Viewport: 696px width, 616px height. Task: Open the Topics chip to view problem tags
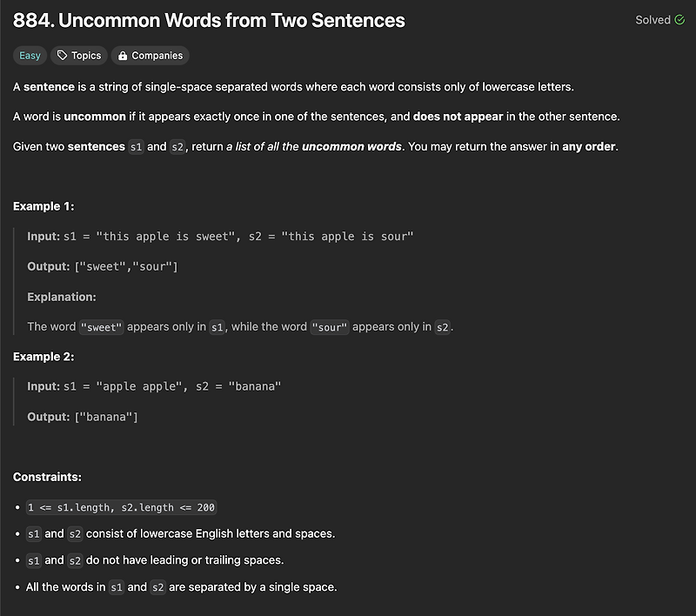(x=78, y=55)
